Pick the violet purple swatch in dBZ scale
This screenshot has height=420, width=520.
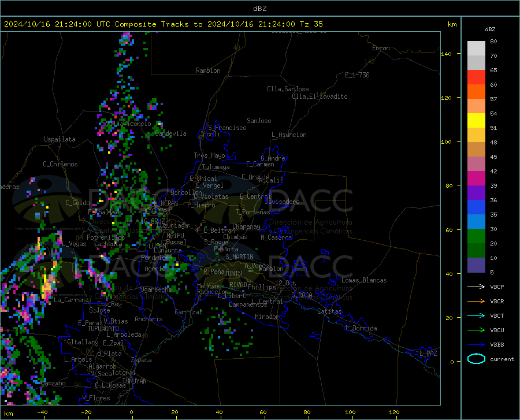pyautogui.click(x=476, y=192)
